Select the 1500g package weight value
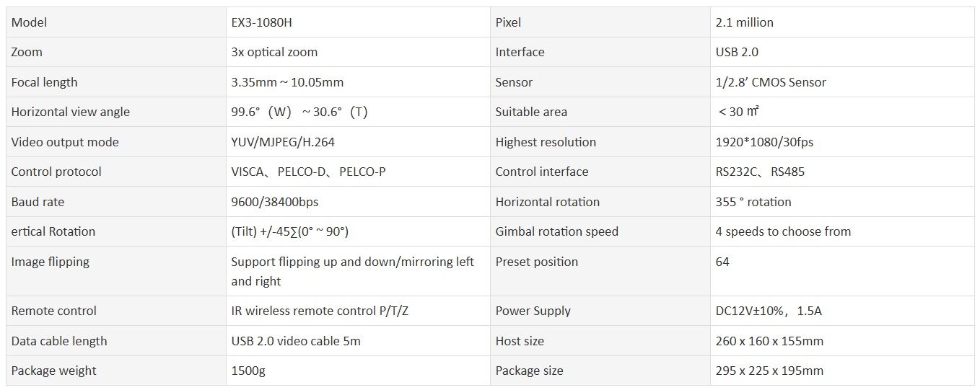This screenshot has height=390, width=980. coord(248,371)
